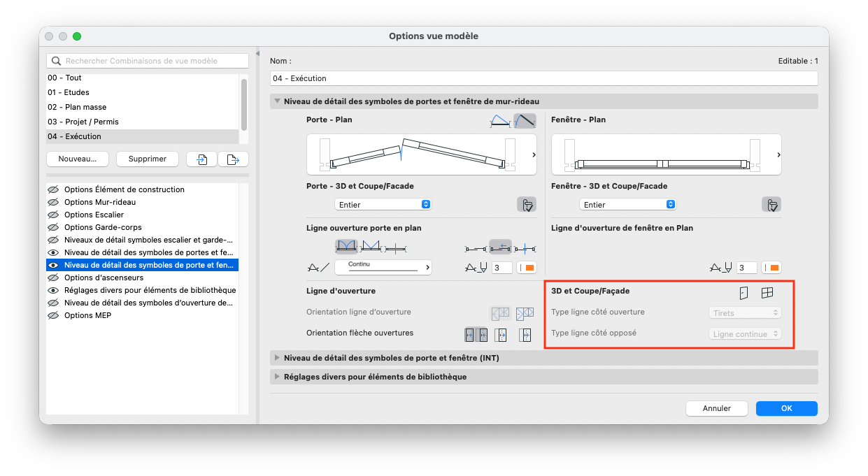Toggle eye icon for Options d'ascenseurs
Viewport: 868px width, 476px height.
[52, 277]
